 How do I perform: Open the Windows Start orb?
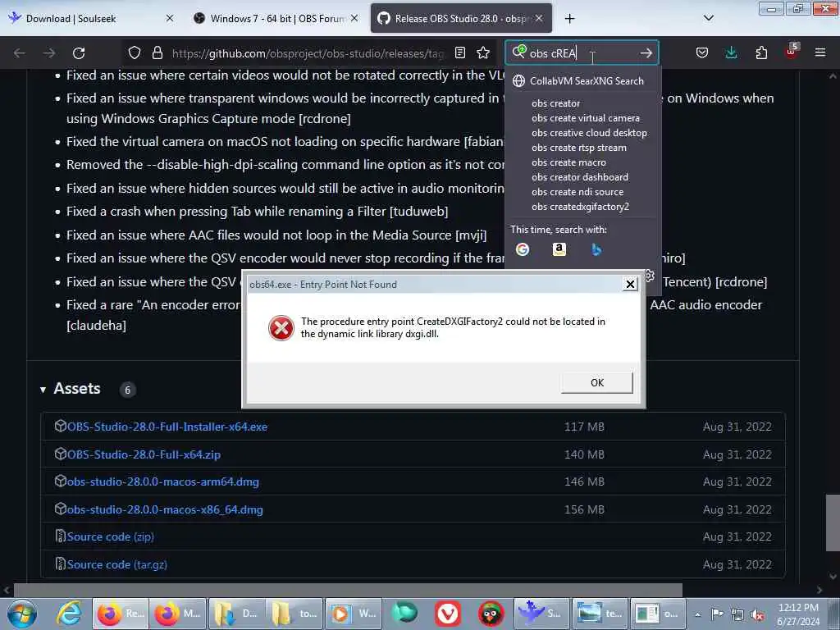(x=22, y=614)
